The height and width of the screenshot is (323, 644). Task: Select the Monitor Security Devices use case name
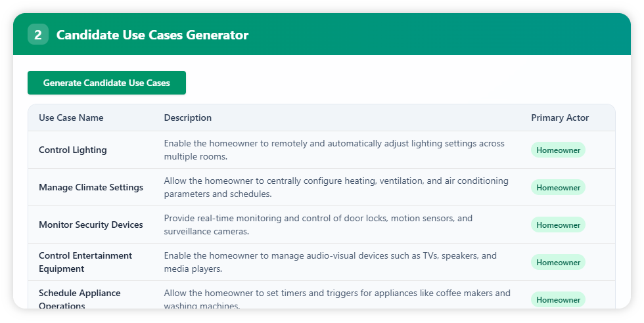[91, 225]
